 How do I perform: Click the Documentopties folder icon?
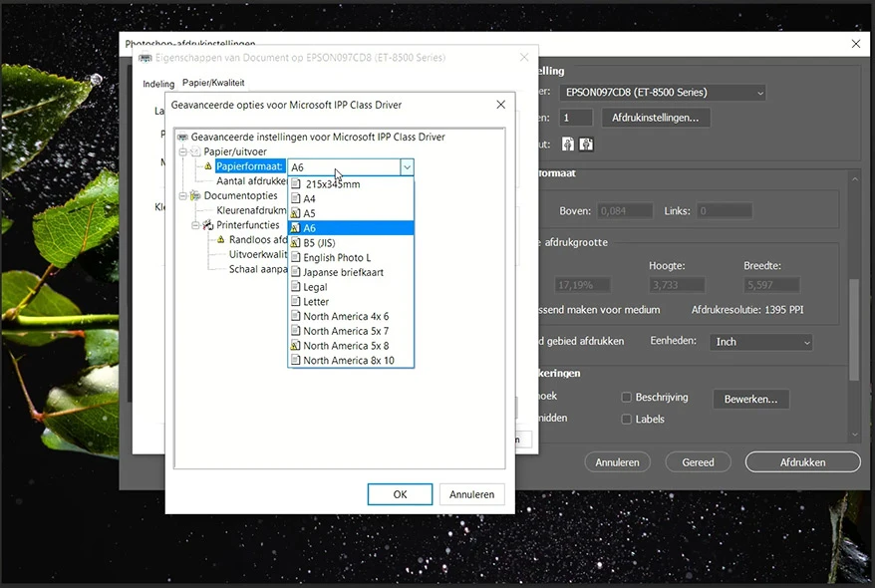point(195,195)
